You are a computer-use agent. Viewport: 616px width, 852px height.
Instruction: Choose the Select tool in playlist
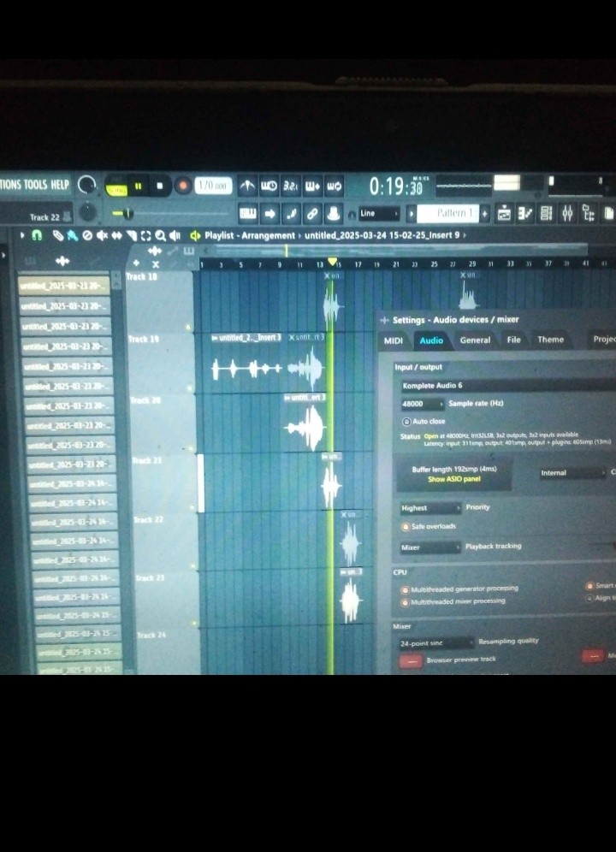145,235
